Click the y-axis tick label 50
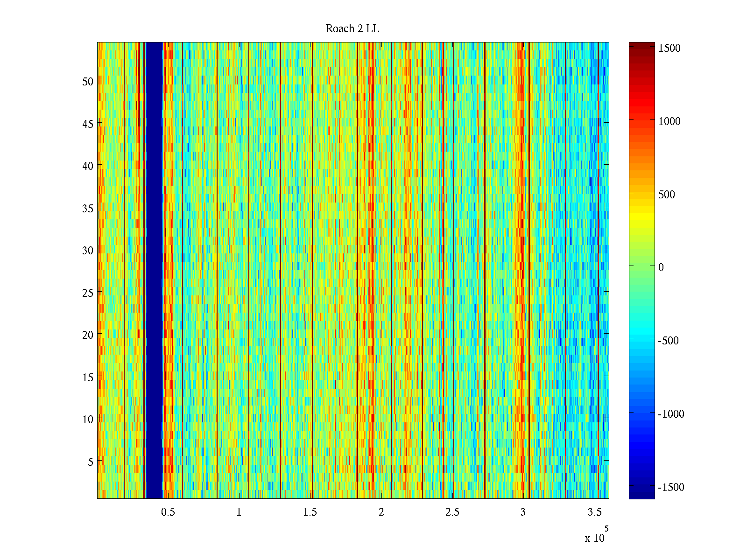Image resolution: width=747 pixels, height=560 pixels. (x=88, y=82)
